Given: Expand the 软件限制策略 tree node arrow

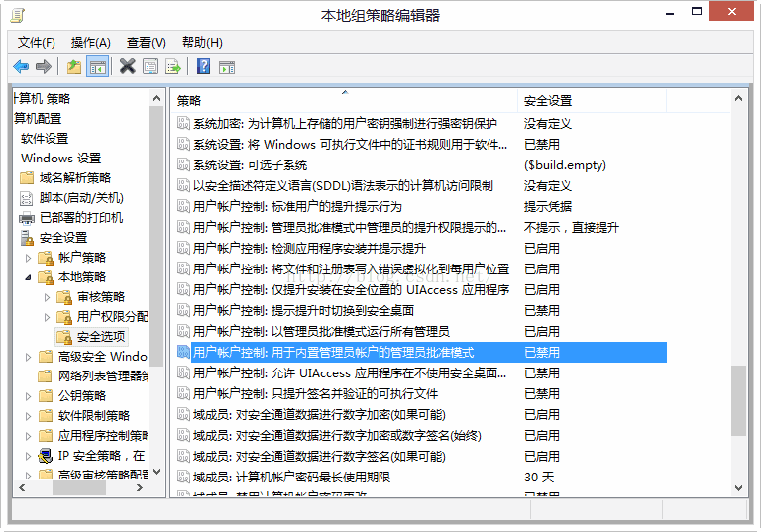Looking at the screenshot, I should [28, 416].
